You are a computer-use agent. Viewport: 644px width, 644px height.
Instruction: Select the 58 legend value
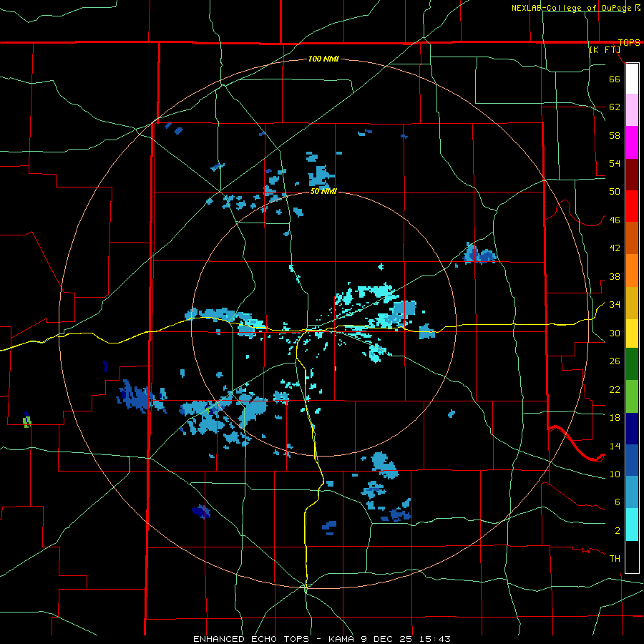615,135
